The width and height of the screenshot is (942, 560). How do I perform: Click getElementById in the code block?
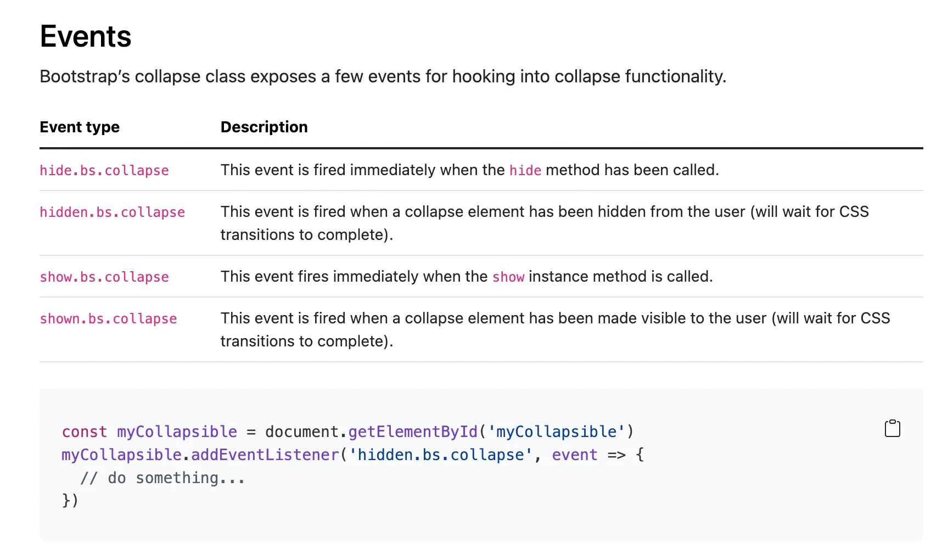point(413,432)
